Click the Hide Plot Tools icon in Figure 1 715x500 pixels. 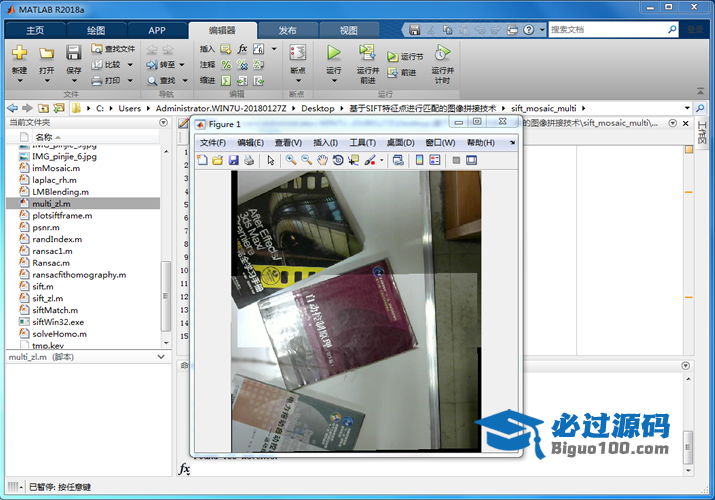click(x=456, y=160)
